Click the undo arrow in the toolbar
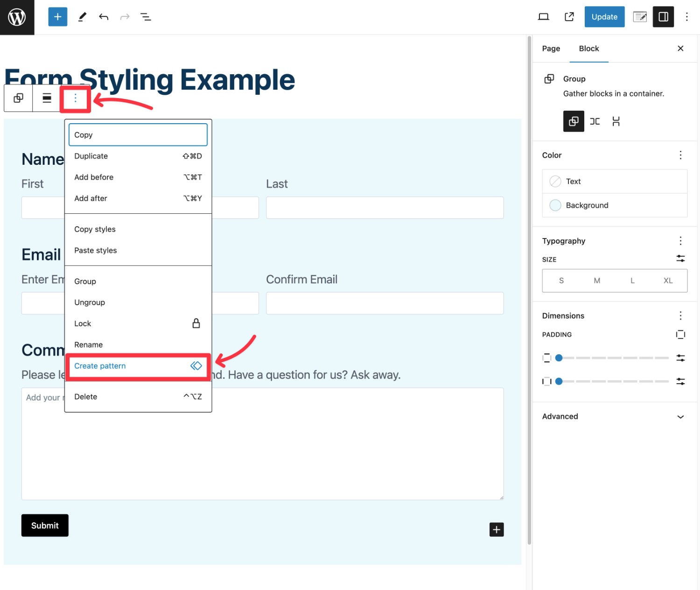The height and width of the screenshot is (590, 700). coord(104,17)
